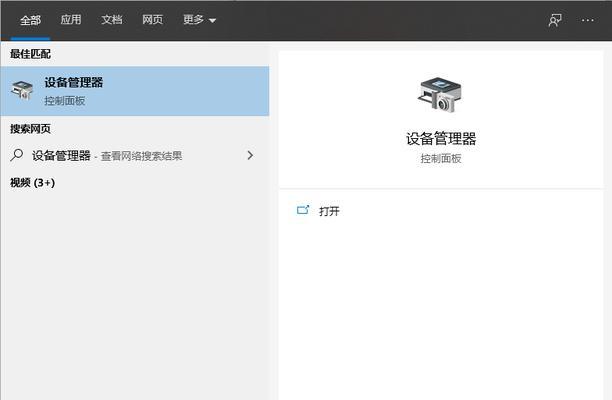612x400 pixels.
Task: Switch to the 文档 tab
Action: pyautogui.click(x=112, y=20)
